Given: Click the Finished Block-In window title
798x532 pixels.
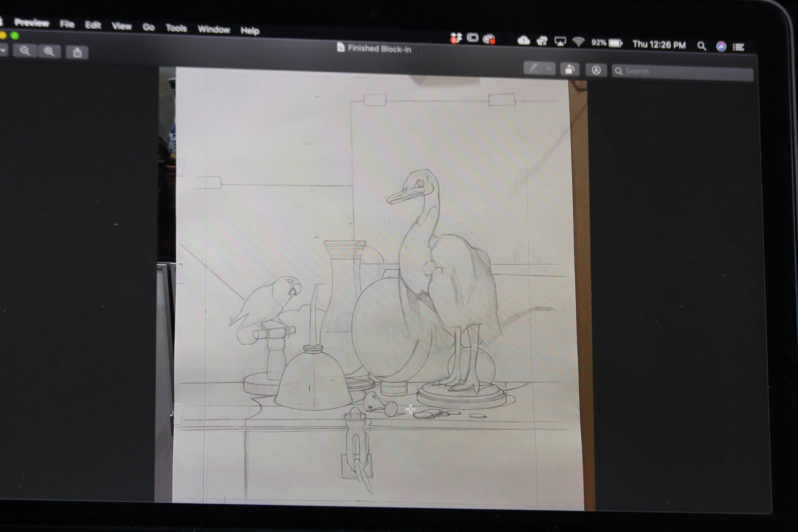Looking at the screenshot, I should pos(379,49).
